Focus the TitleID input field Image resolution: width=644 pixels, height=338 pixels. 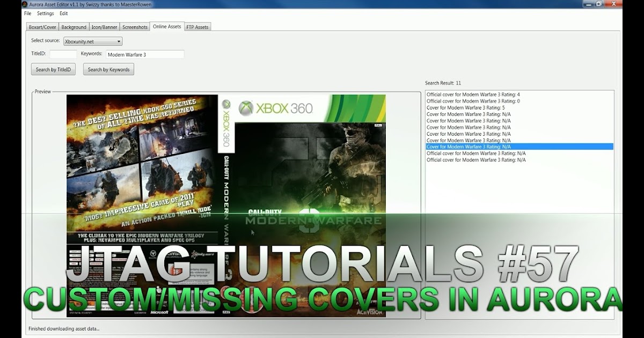[63, 54]
